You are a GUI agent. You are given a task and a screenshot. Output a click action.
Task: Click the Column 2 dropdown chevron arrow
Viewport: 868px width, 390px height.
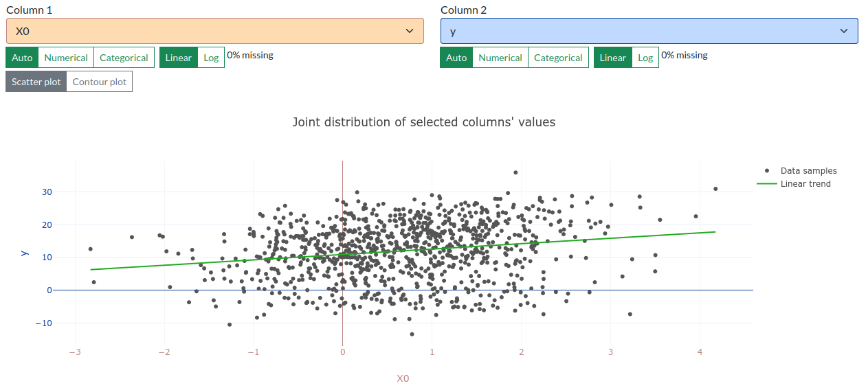click(x=844, y=31)
